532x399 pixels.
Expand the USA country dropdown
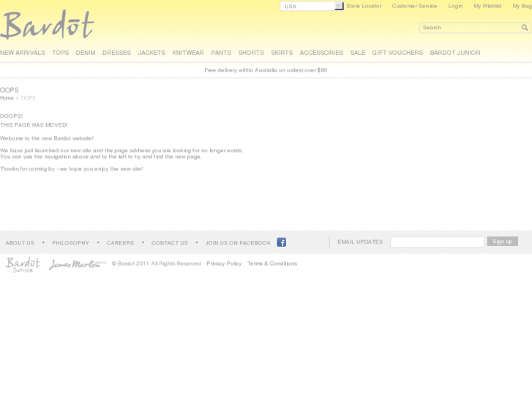[312, 6]
